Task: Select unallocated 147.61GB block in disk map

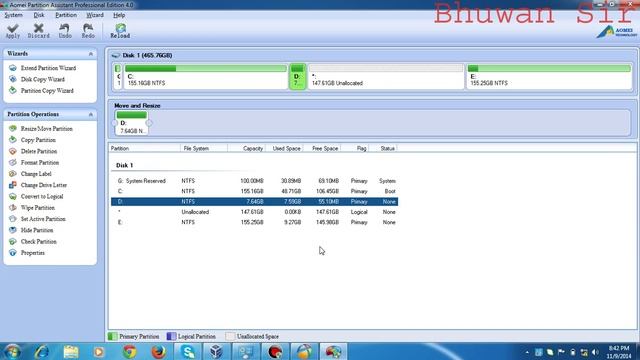Action: click(386, 76)
